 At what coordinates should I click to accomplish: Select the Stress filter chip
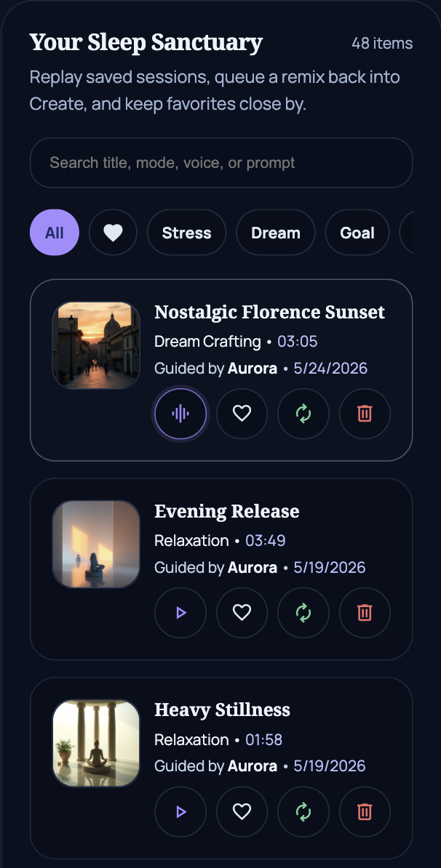[x=187, y=233]
